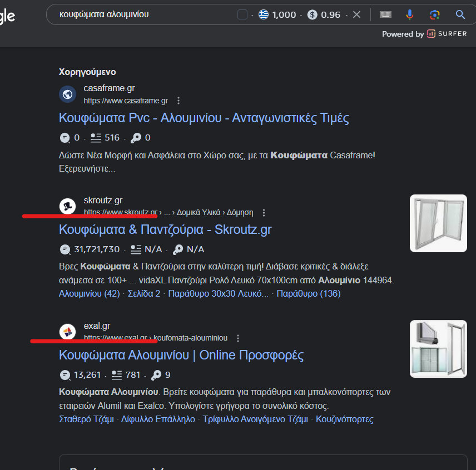
Task: Click the skroutz.gr favicon
Action: click(67, 206)
